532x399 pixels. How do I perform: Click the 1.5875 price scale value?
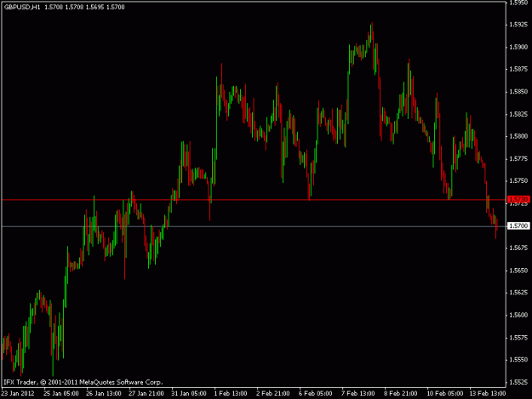(518, 69)
